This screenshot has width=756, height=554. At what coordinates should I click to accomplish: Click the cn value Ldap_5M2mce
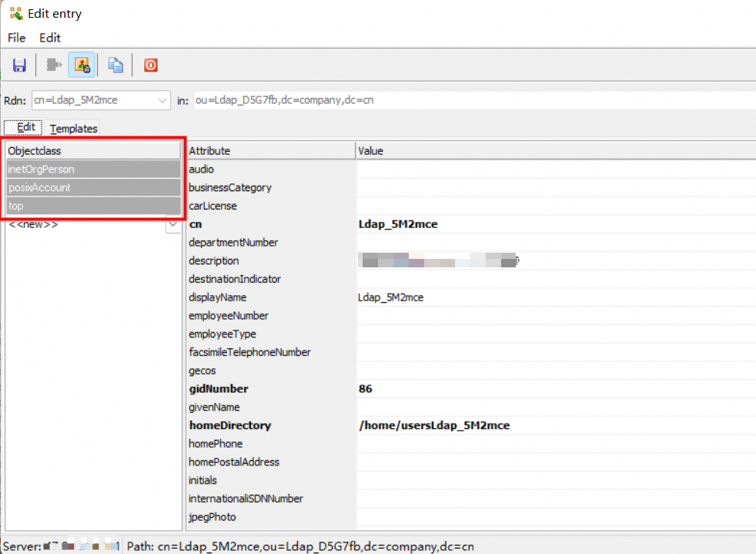pos(398,224)
